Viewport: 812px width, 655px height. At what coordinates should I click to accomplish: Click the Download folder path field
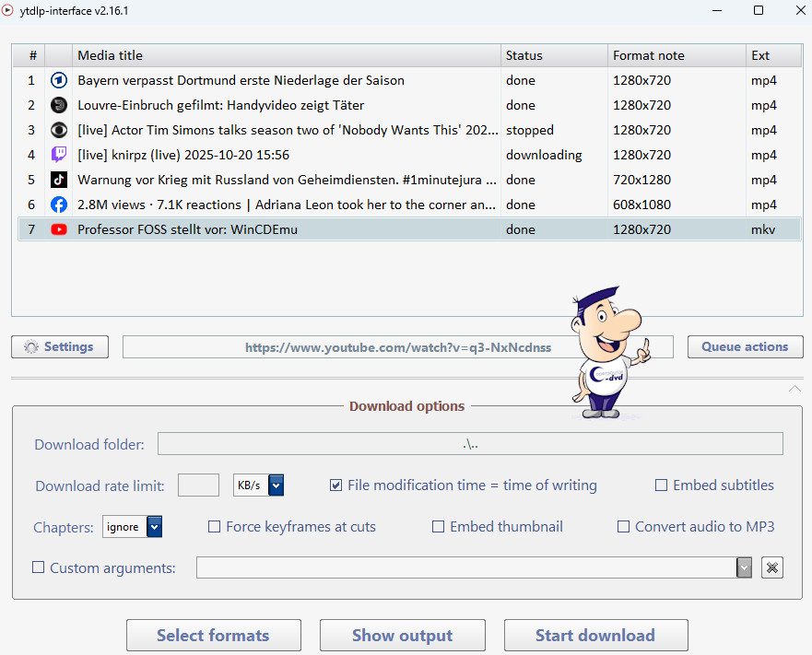[x=470, y=444]
